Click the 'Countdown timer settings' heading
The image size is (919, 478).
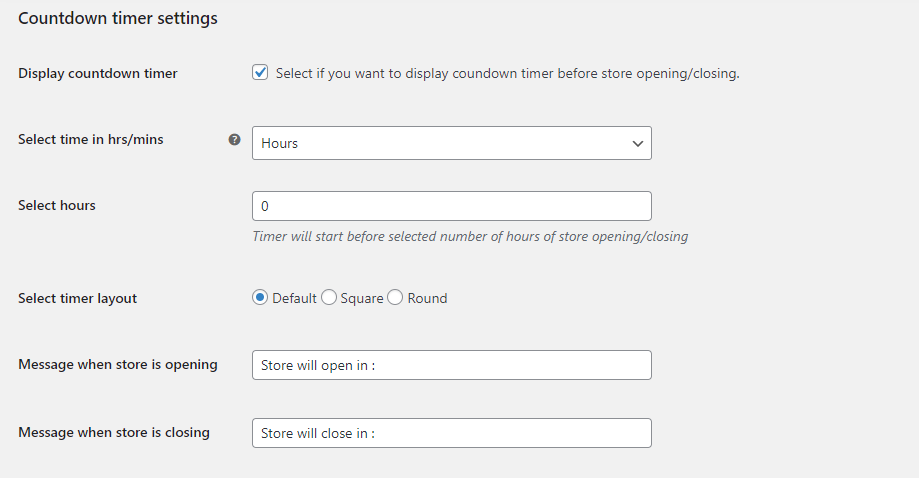[x=118, y=19]
